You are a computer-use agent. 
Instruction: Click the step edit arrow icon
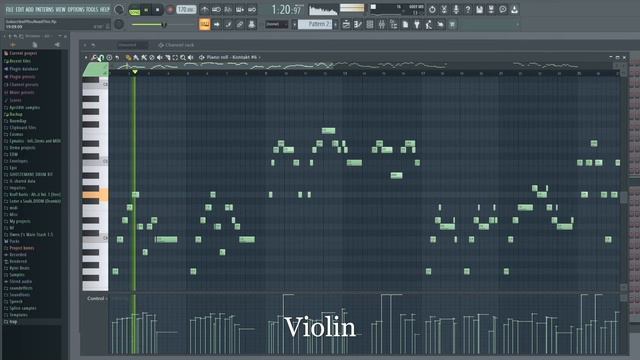coord(216,24)
